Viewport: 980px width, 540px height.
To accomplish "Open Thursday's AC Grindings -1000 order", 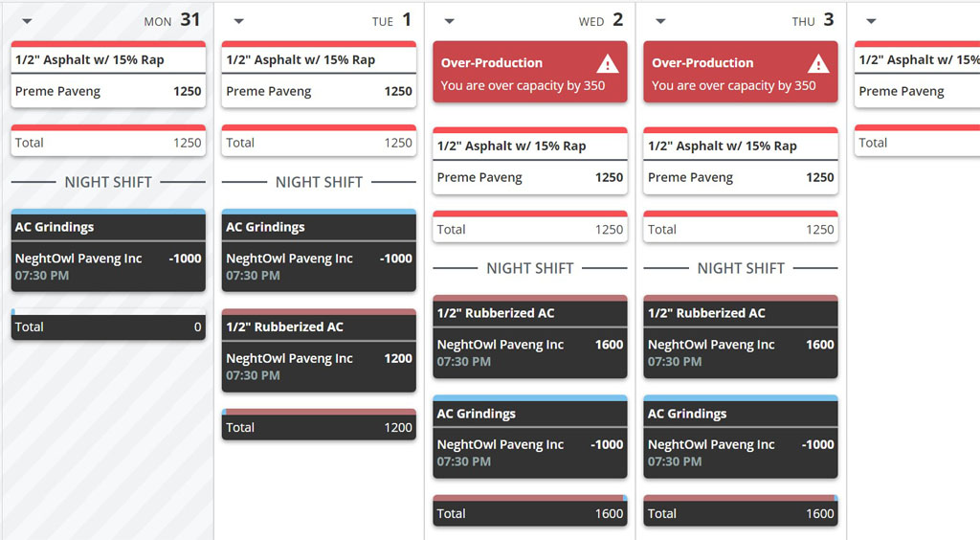I will tap(741, 437).
